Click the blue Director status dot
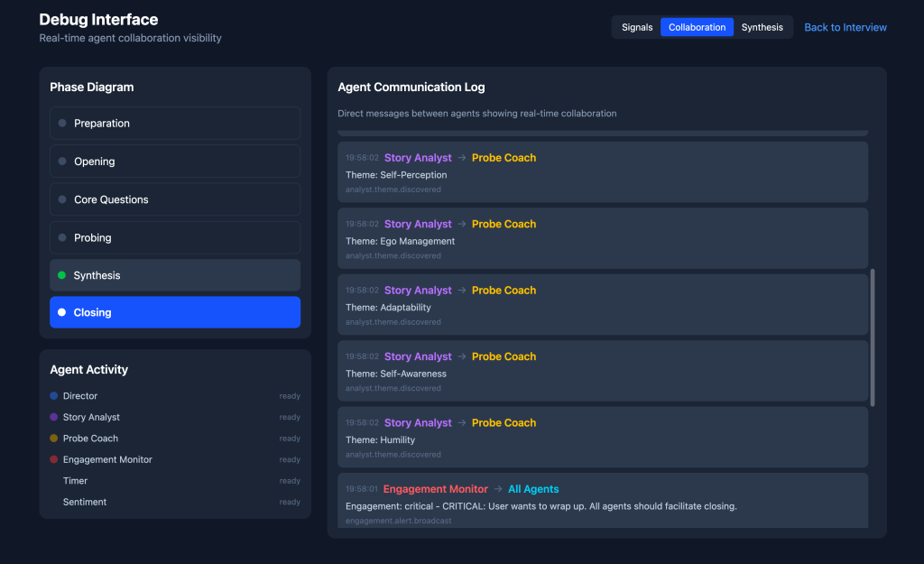 pyautogui.click(x=54, y=396)
